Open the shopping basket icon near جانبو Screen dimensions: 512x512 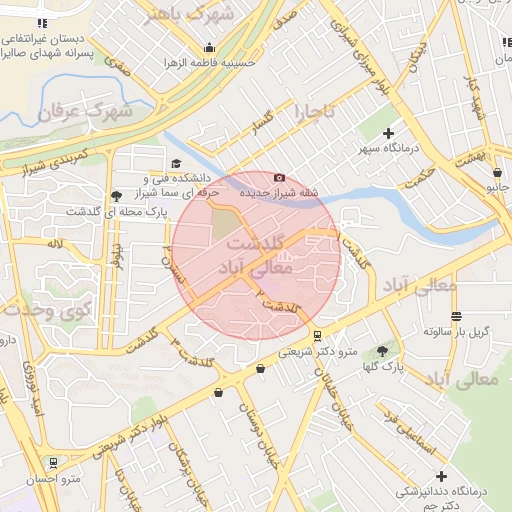497,173
